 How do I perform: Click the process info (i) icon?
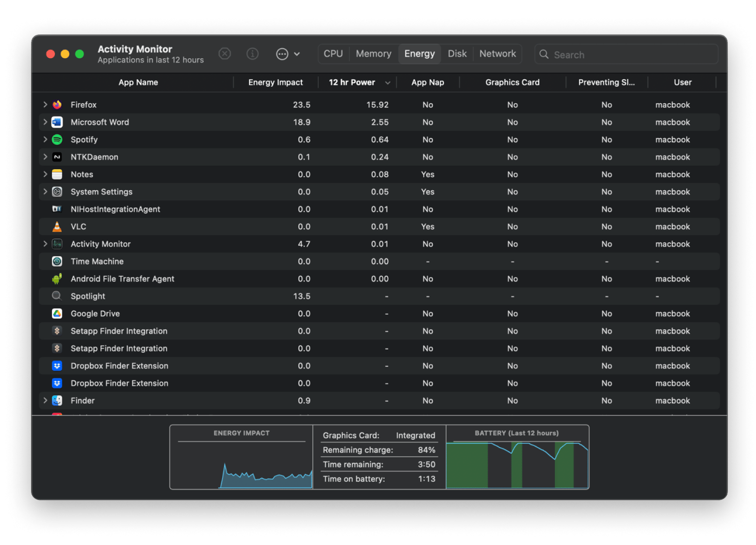252,54
